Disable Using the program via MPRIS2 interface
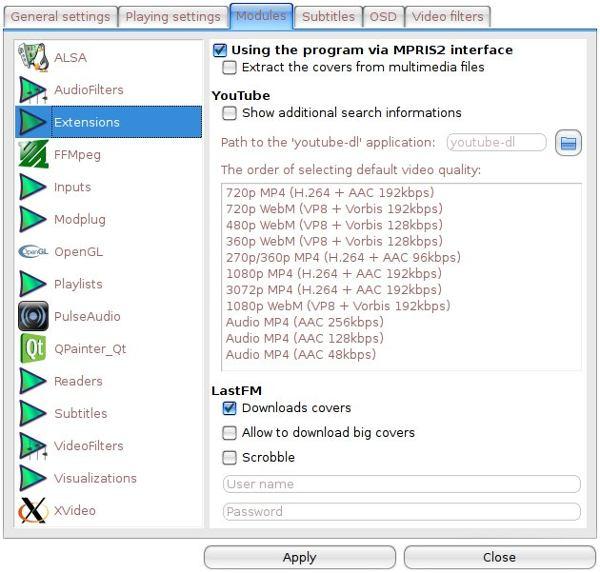The width and height of the screenshot is (600, 573). [x=220, y=50]
